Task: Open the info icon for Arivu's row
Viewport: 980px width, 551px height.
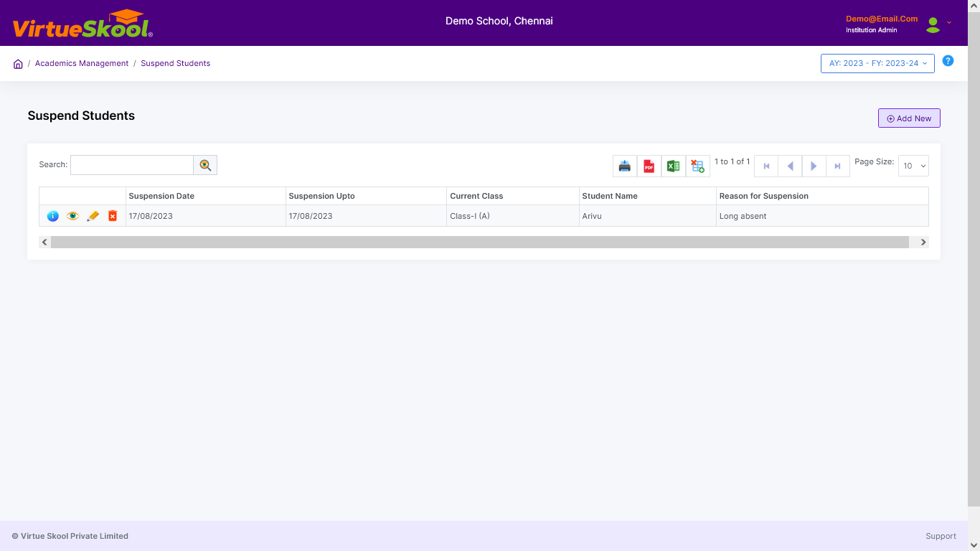Action: pyautogui.click(x=53, y=216)
